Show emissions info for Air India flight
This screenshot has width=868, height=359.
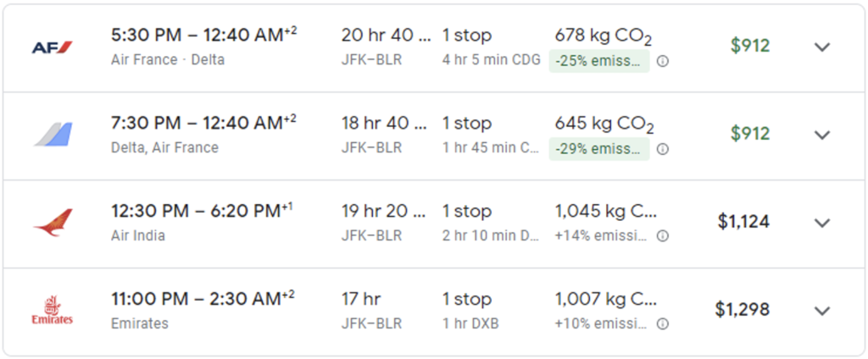tap(663, 236)
